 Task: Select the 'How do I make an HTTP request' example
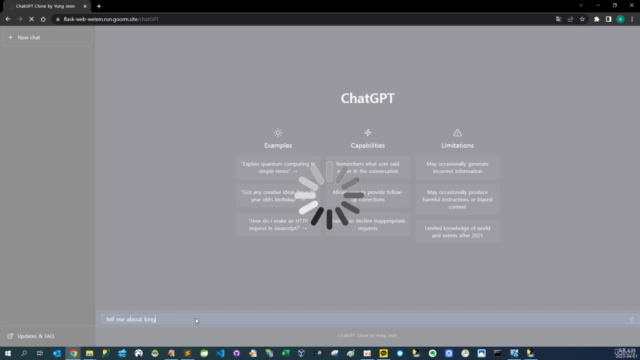[278, 224]
